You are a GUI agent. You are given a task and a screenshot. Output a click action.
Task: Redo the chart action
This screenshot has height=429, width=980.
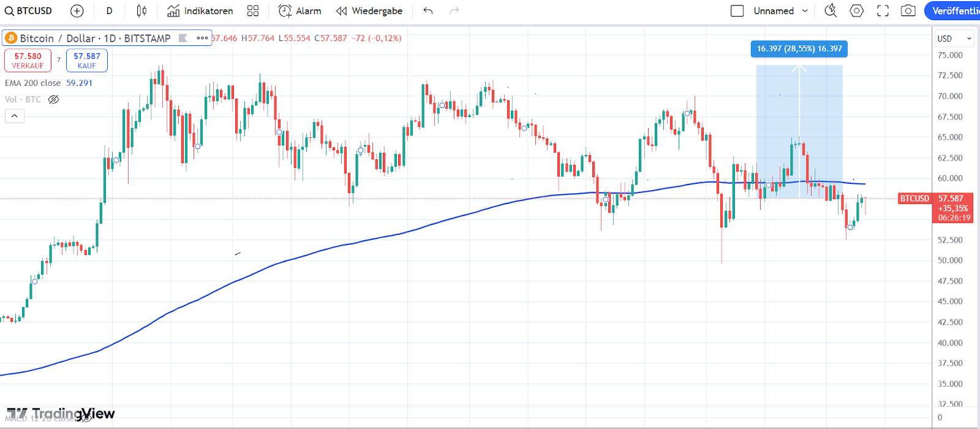pos(454,11)
